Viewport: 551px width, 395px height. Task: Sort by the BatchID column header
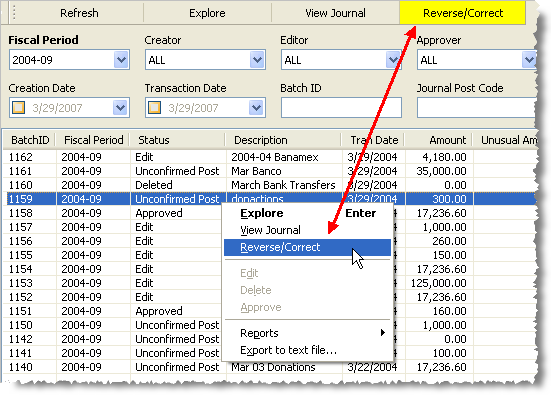[30, 140]
